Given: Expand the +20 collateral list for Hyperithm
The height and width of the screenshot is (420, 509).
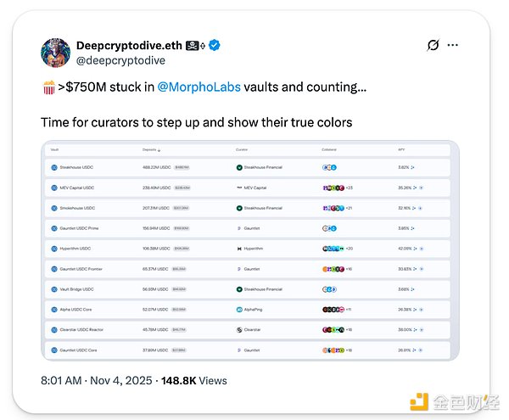Looking at the screenshot, I should tap(350, 249).
